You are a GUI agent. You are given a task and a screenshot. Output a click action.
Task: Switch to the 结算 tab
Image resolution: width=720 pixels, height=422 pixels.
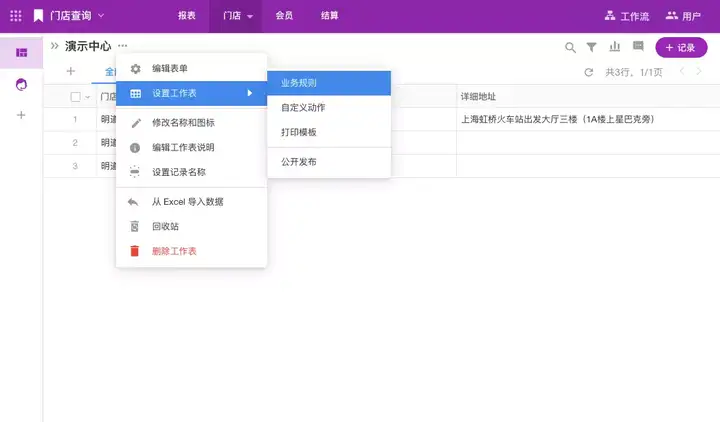(x=330, y=16)
